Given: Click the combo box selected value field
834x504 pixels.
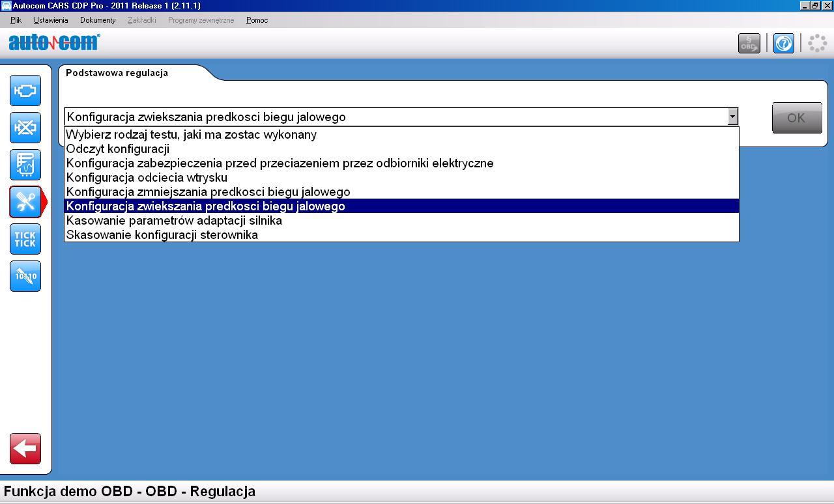Looking at the screenshot, I should tap(396, 117).
